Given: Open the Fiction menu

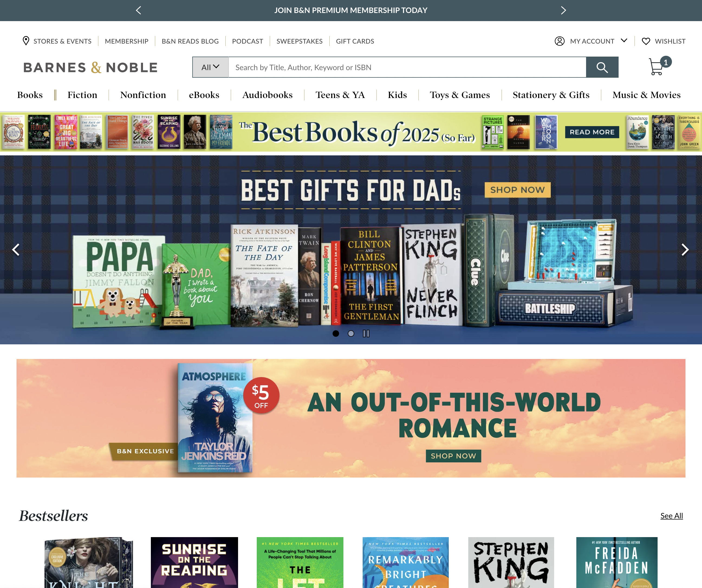Looking at the screenshot, I should (82, 95).
